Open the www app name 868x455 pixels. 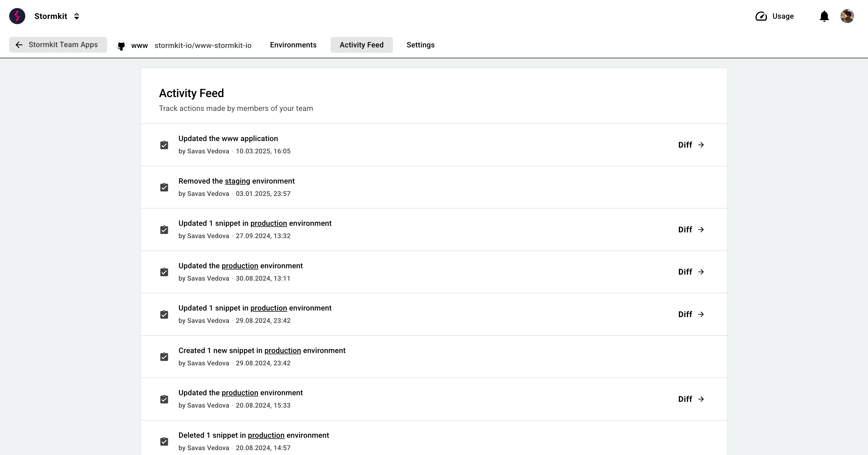click(139, 45)
